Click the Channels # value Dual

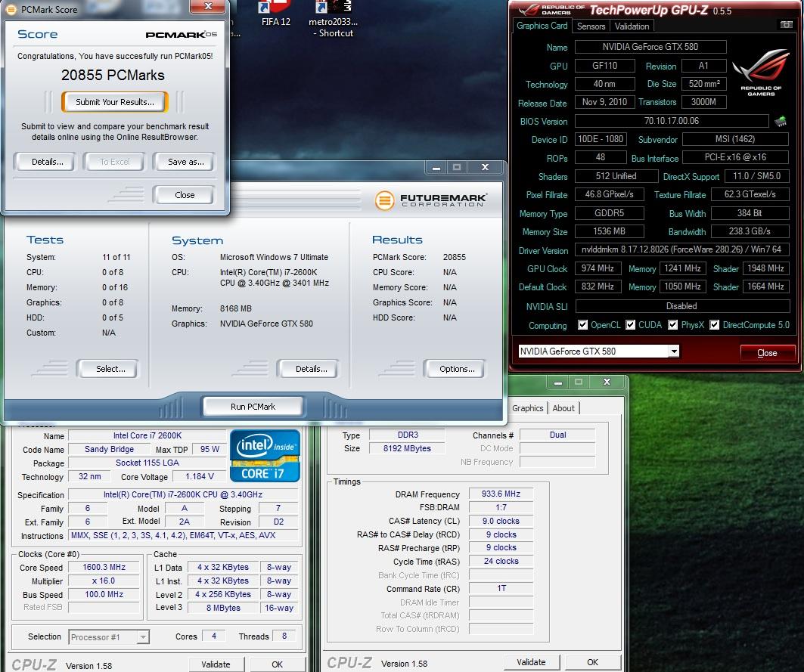pos(557,435)
